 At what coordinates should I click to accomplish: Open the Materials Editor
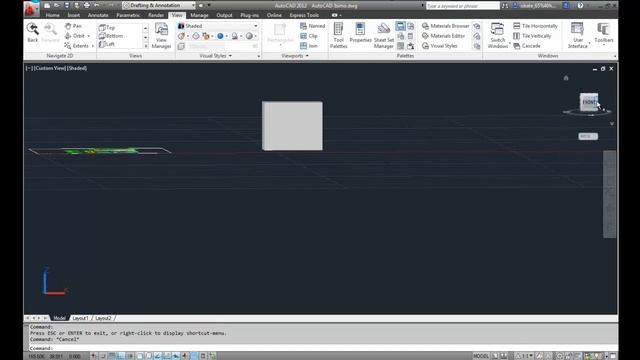tap(444, 36)
